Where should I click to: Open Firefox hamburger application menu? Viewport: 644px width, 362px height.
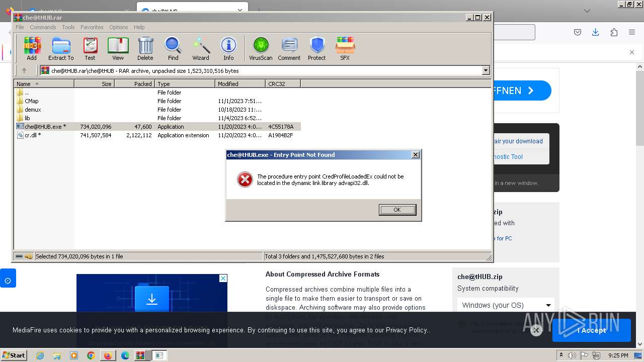coord(632,32)
